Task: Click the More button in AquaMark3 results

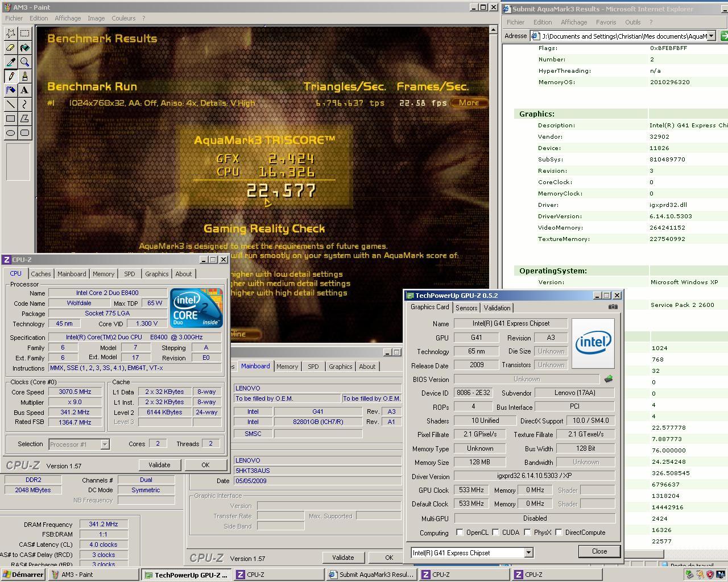Action: (x=469, y=103)
